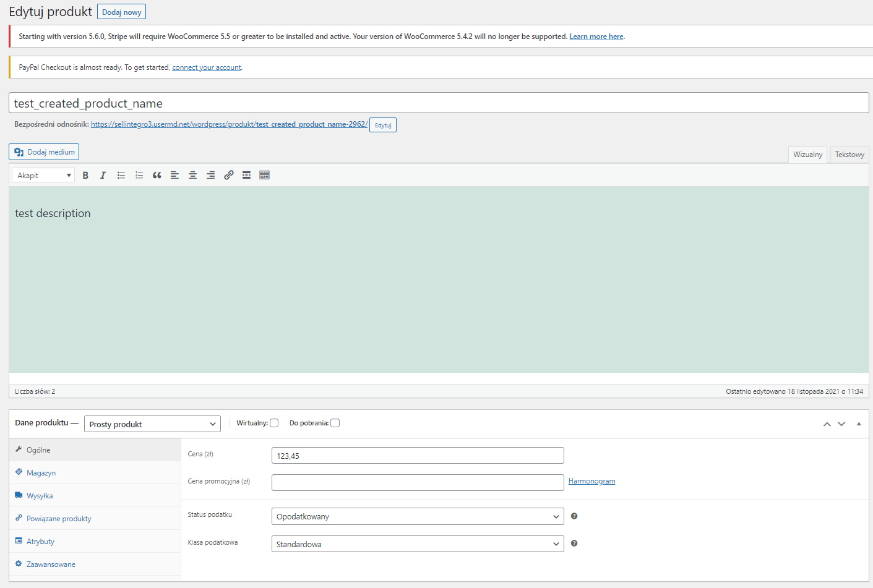The image size is (873, 588).
Task: Click into the test description editor area
Action: click(439, 279)
